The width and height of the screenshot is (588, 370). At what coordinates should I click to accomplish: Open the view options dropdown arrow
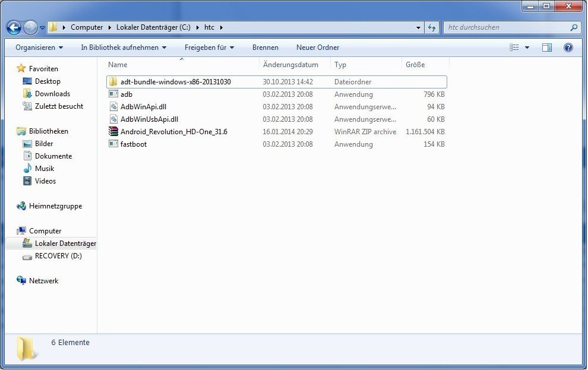(x=527, y=48)
